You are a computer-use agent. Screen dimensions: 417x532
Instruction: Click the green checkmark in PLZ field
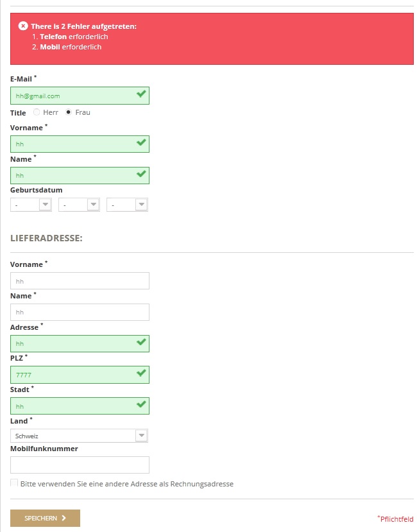click(141, 373)
